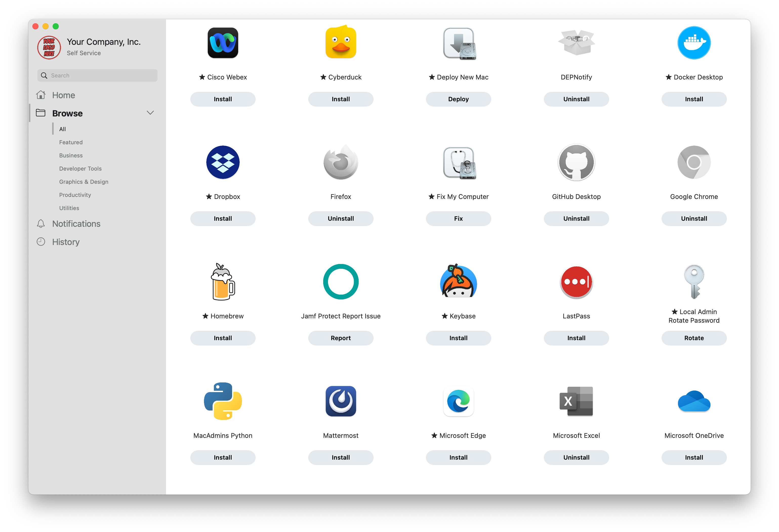Screen dimensions: 779x532
Task: Open the Keybase app icon
Action: click(x=458, y=282)
